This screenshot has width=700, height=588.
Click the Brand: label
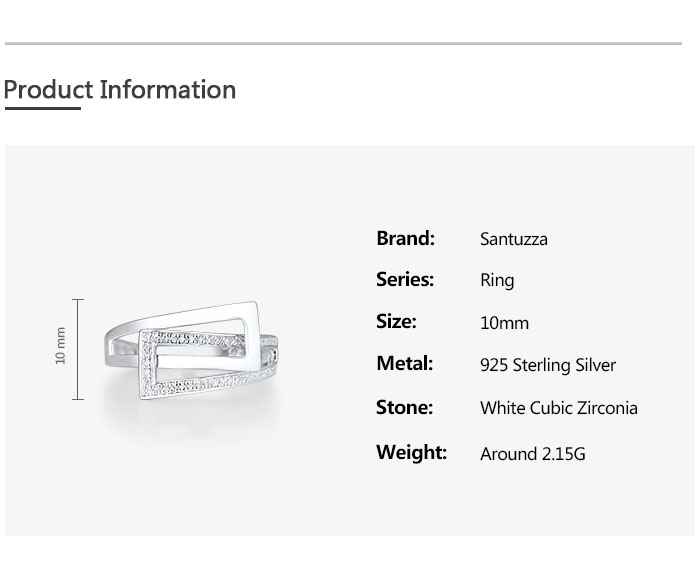405,238
